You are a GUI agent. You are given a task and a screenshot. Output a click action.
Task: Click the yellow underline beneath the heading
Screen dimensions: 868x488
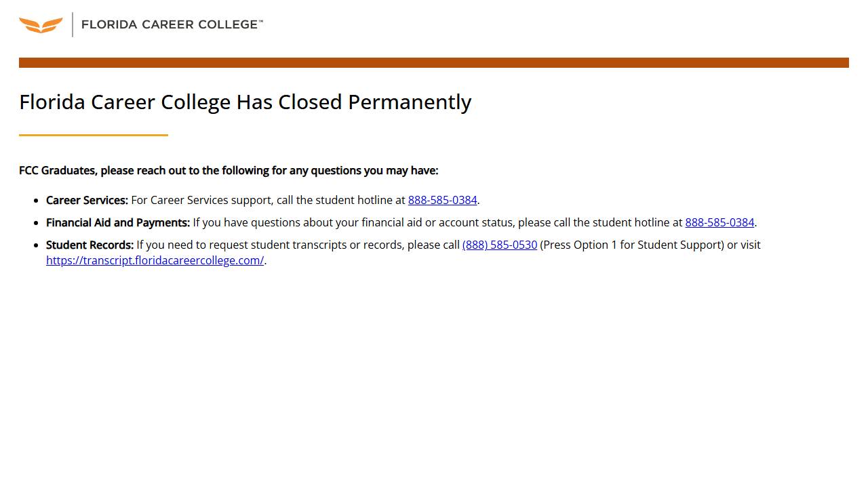pos(94,135)
